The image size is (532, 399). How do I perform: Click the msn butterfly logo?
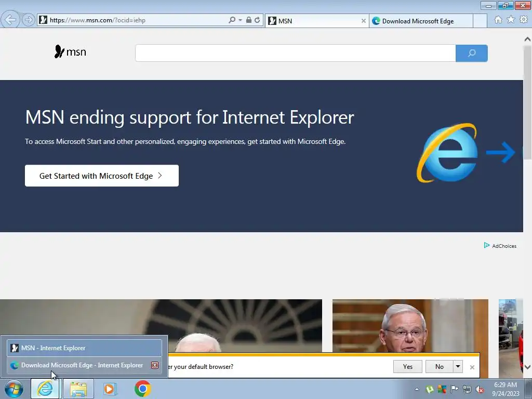click(x=70, y=51)
